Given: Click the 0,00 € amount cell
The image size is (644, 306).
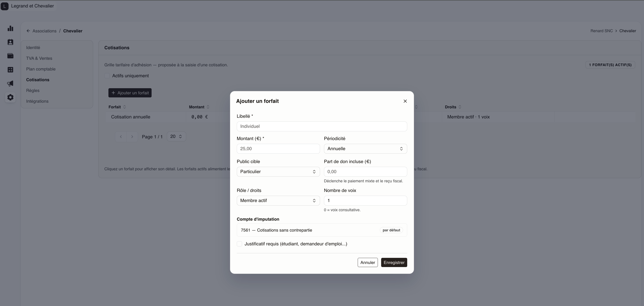Looking at the screenshot, I should [200, 117].
